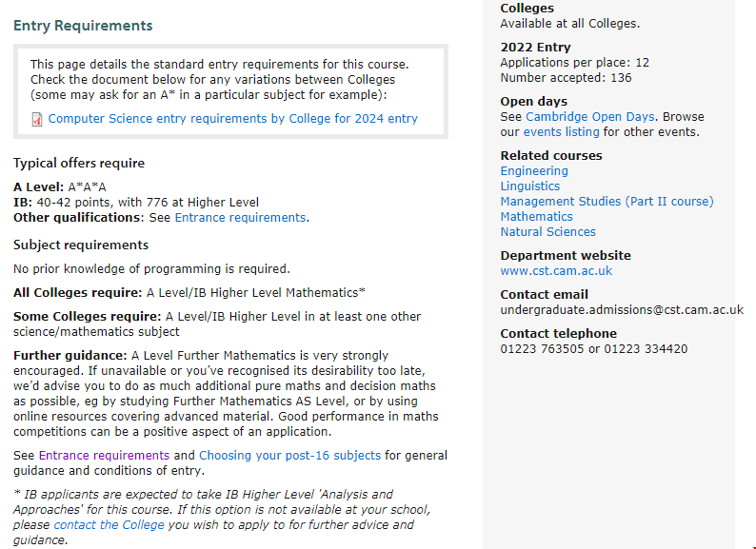The width and height of the screenshot is (756, 549).
Task: Click the purple visited Entrance requirements link
Action: 104,456
